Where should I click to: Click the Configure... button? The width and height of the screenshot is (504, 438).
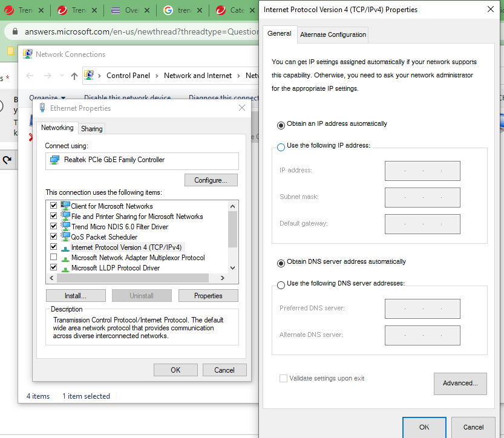[x=211, y=180]
